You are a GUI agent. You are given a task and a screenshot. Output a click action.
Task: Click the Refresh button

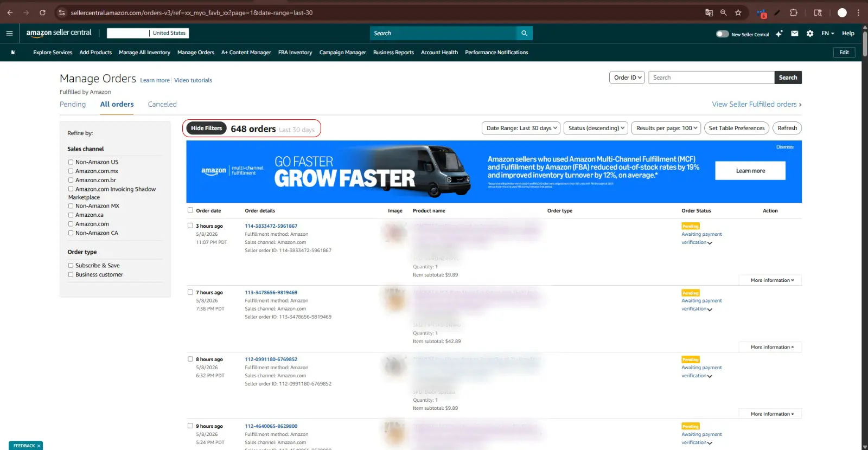(787, 128)
